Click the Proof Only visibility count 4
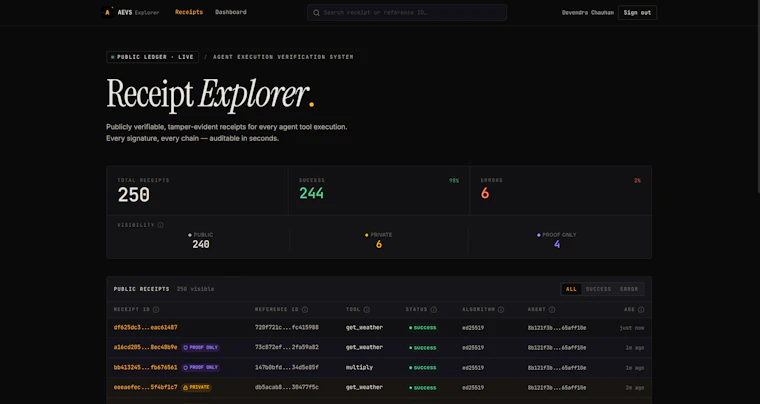The image size is (760, 404). click(557, 245)
